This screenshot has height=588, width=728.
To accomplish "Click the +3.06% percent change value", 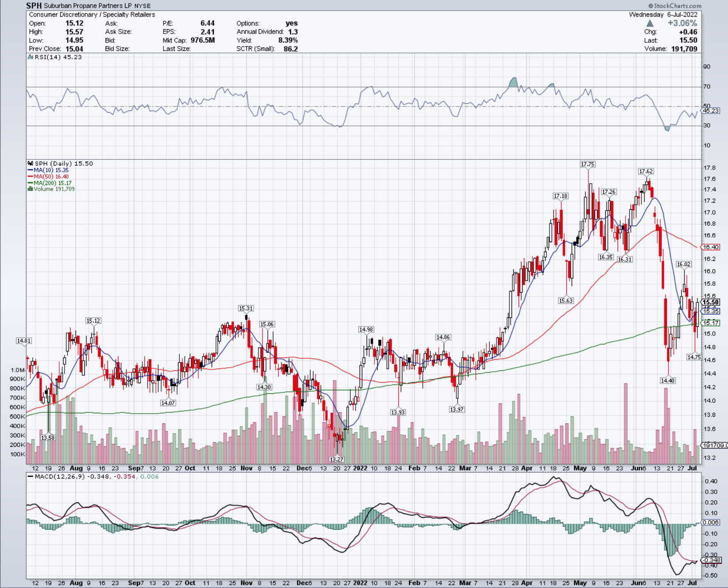I will [682, 23].
